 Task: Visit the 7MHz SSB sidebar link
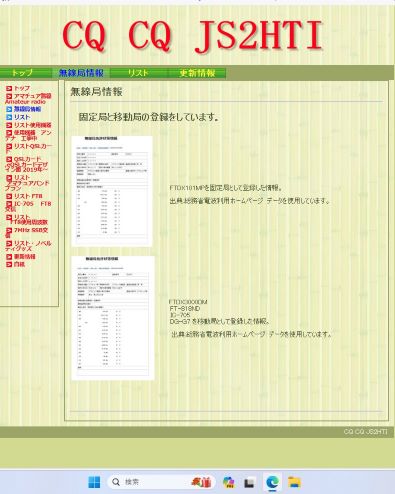pos(27,233)
